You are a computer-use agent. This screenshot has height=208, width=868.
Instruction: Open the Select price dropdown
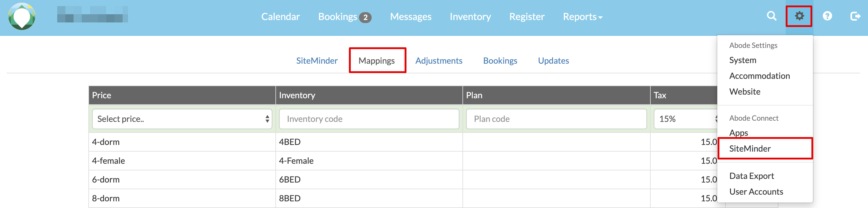click(182, 119)
